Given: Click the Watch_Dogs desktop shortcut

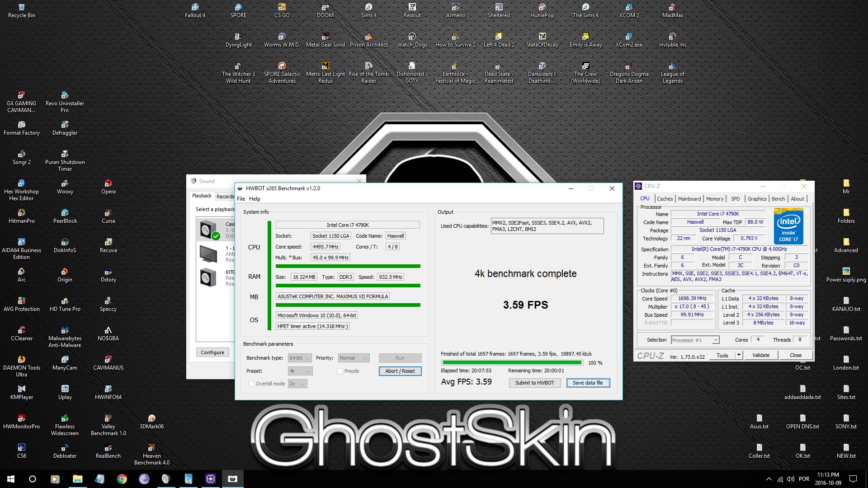Looking at the screenshot, I should click(x=412, y=40).
